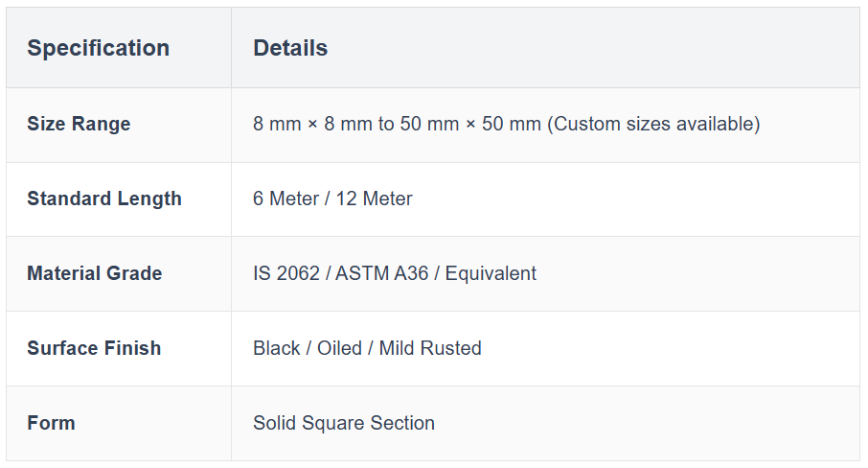Select the "Mild Rusted" finish text

tap(430, 348)
